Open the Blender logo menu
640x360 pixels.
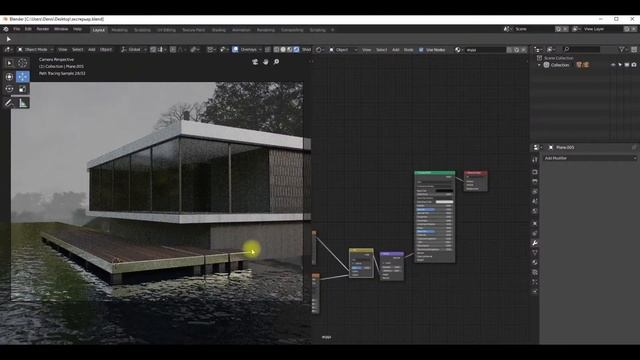pos(6,29)
